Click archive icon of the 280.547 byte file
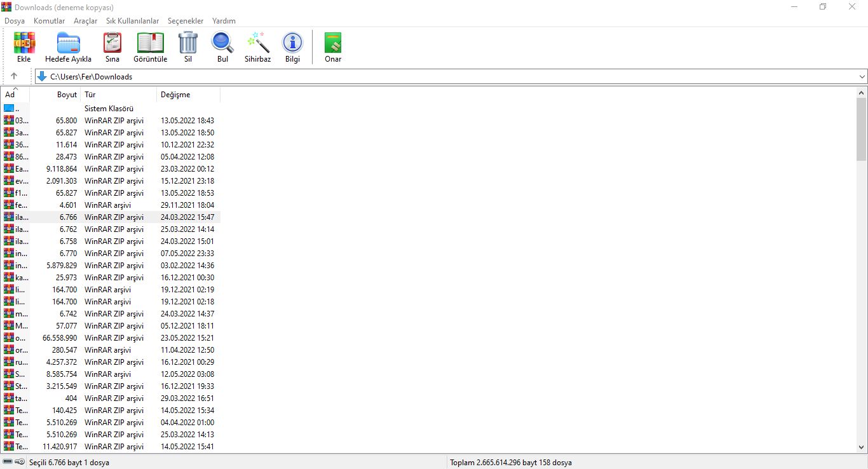This screenshot has width=868, height=469. coord(9,350)
